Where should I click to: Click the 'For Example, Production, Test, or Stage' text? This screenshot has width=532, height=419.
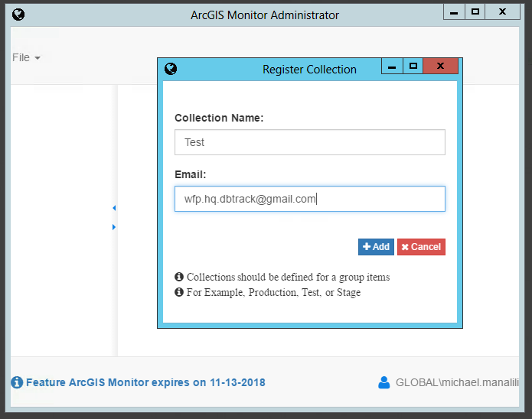273,292
